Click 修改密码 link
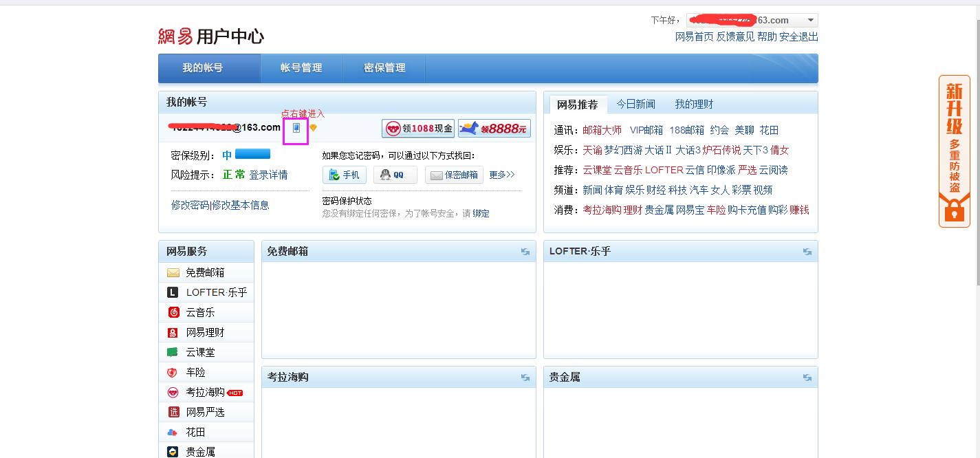This screenshot has width=980, height=458. 191,205
